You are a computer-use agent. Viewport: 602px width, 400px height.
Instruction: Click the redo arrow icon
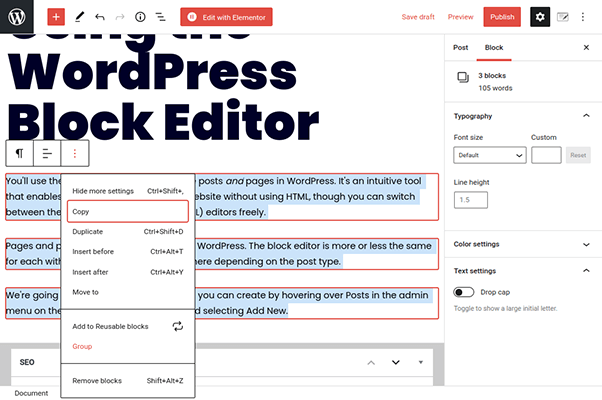click(x=120, y=17)
